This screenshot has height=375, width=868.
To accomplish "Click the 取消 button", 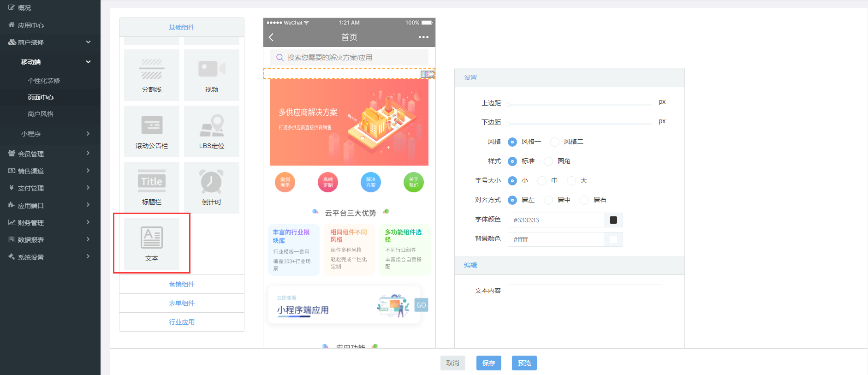I will coord(453,363).
